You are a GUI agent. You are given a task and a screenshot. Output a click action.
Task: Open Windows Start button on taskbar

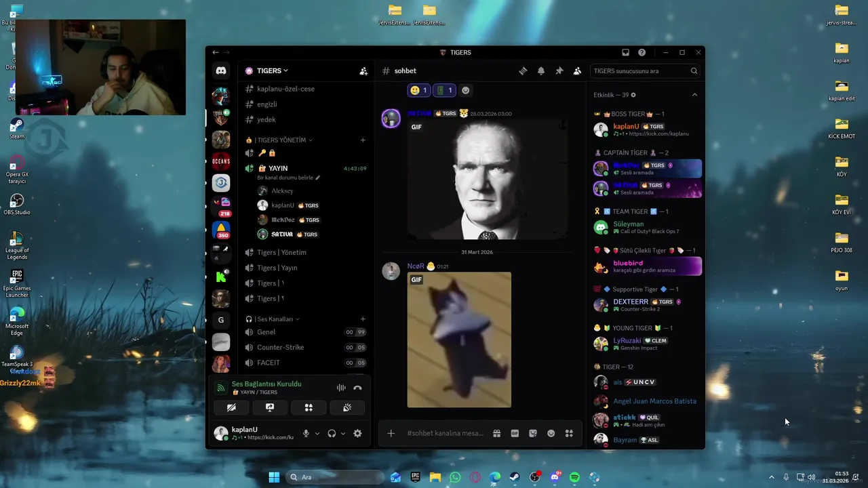[274, 477]
